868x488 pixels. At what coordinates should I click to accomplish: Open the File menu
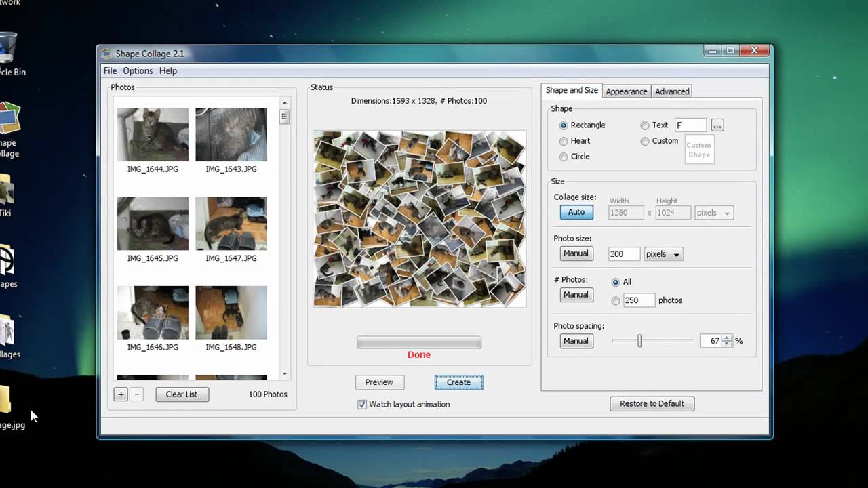tap(110, 70)
